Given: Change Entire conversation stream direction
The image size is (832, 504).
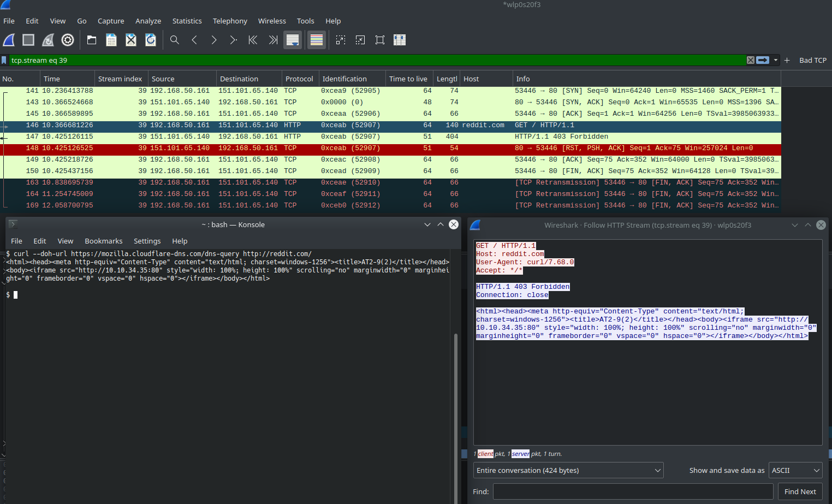Looking at the screenshot, I should [x=568, y=470].
